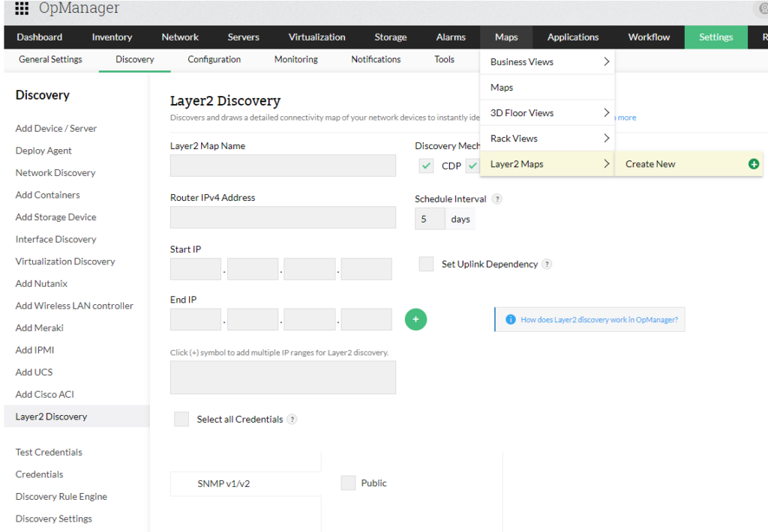The height and width of the screenshot is (532, 768).
Task: Click the Router IPv4 Address field
Action: (x=283, y=217)
